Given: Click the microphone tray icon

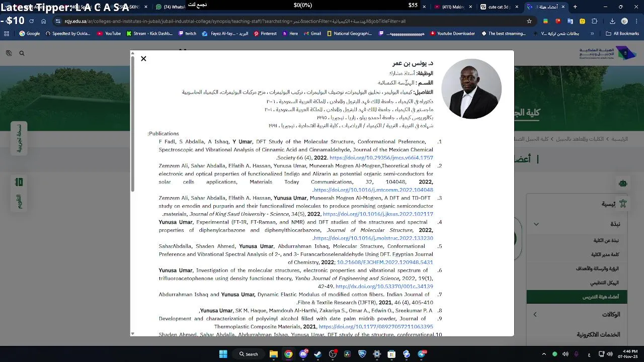Looking at the screenshot, I should 577,354.
